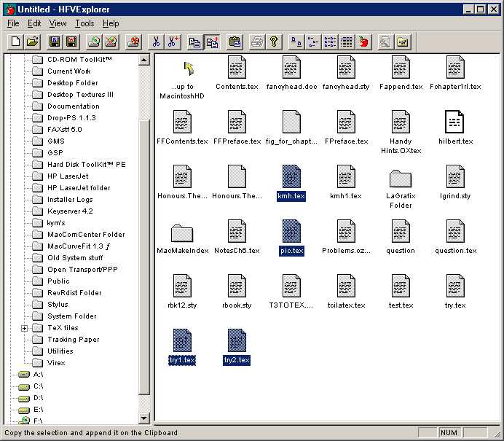Click the Copy toolbar icon
The image size is (504, 441).
point(194,42)
